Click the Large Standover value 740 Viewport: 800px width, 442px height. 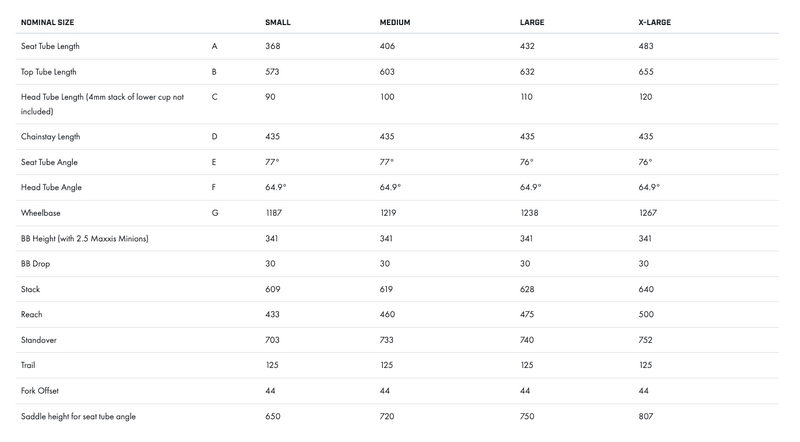527,340
